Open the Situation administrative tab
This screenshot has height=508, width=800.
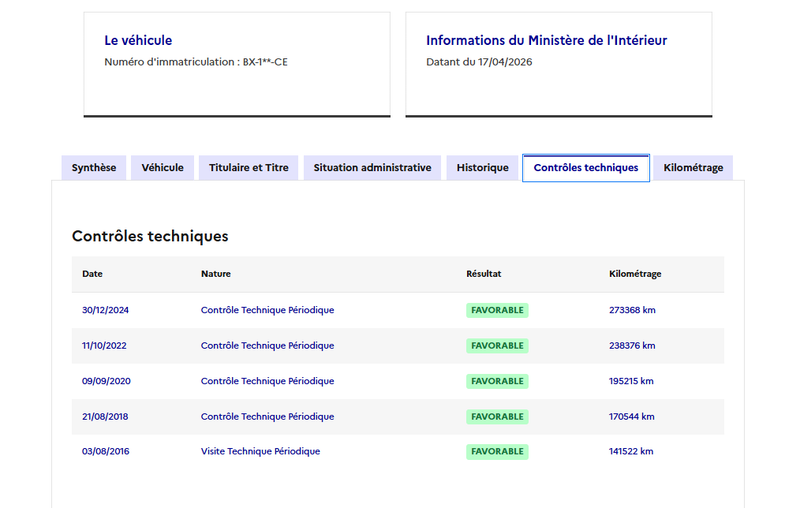tap(372, 168)
